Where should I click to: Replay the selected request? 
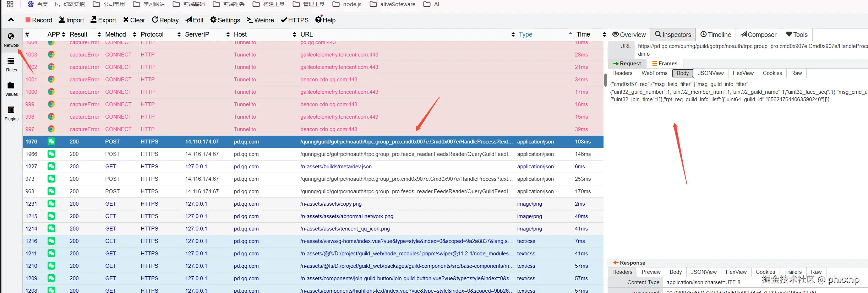[165, 20]
